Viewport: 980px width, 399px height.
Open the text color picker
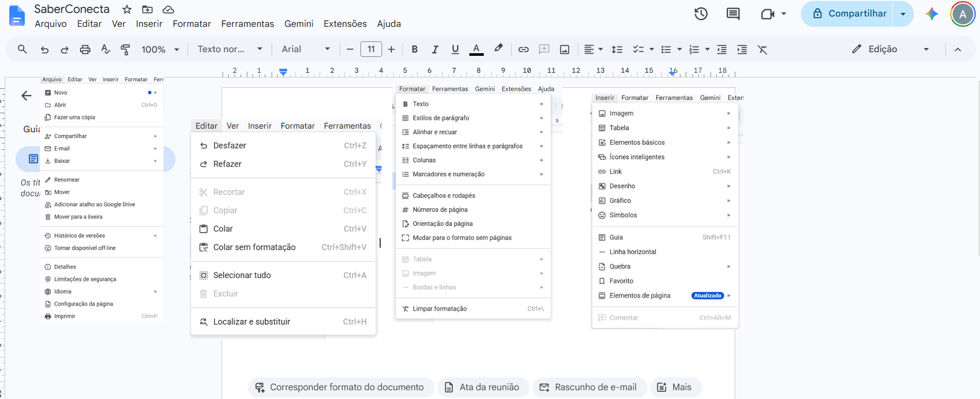coord(476,49)
